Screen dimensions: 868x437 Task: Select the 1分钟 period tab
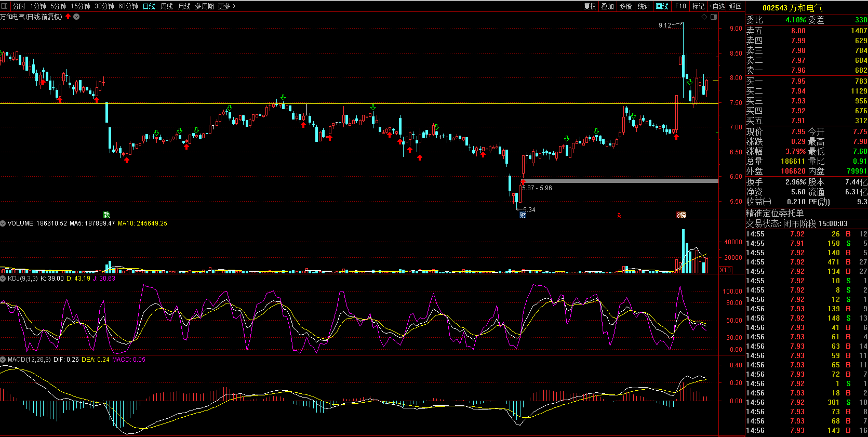pos(38,6)
